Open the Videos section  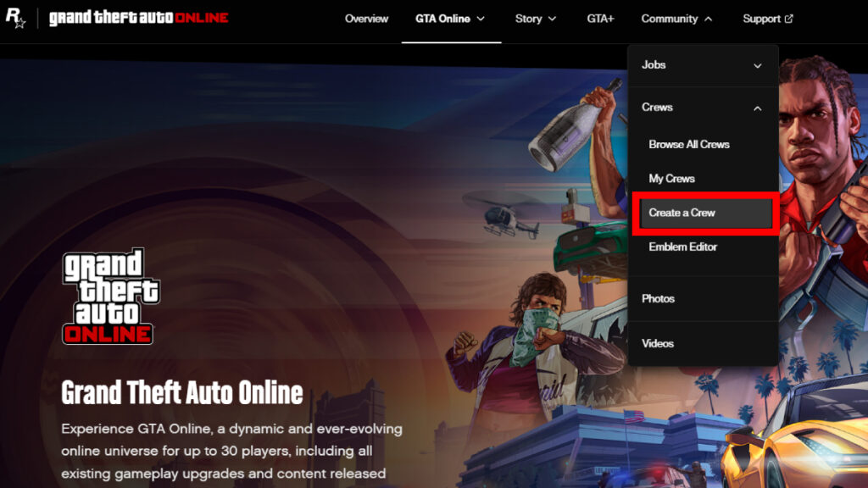point(658,343)
